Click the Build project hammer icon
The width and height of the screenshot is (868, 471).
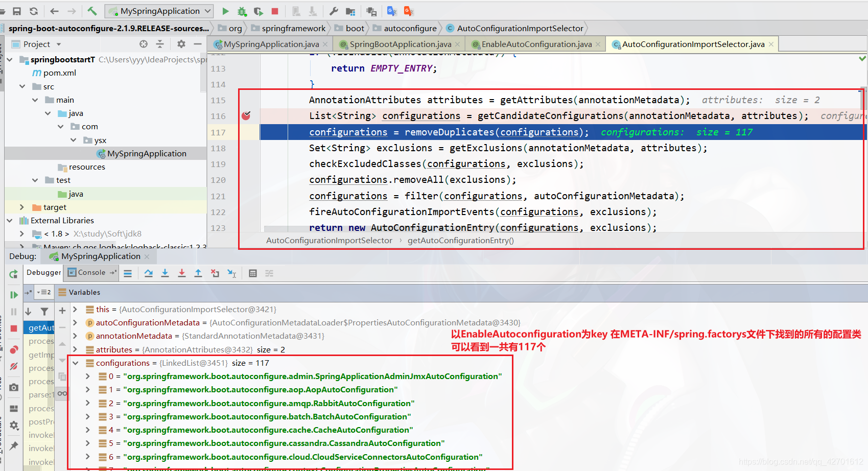[92, 11]
